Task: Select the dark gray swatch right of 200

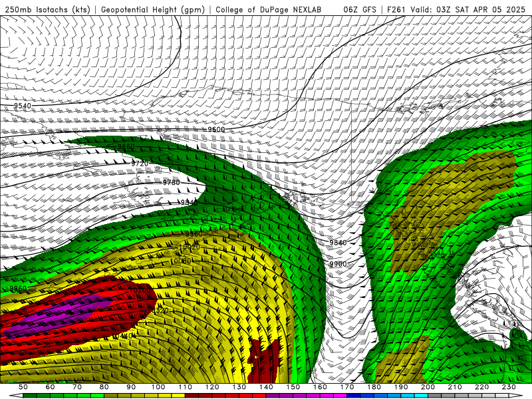Action: point(435,396)
